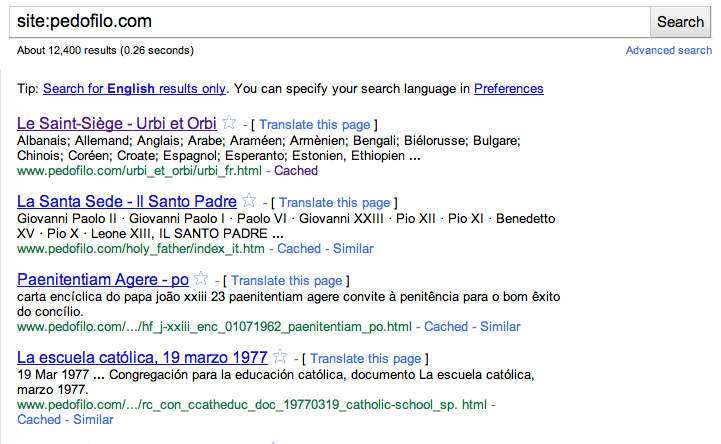
Task: Open the Paenitentiam Agere - po result
Action: pyautogui.click(x=103, y=280)
